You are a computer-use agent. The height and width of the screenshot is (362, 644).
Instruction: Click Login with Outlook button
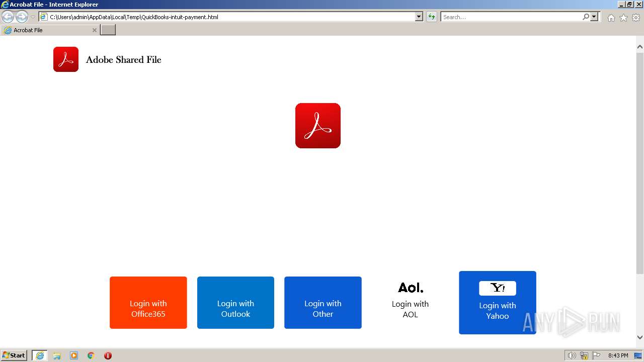(x=235, y=303)
